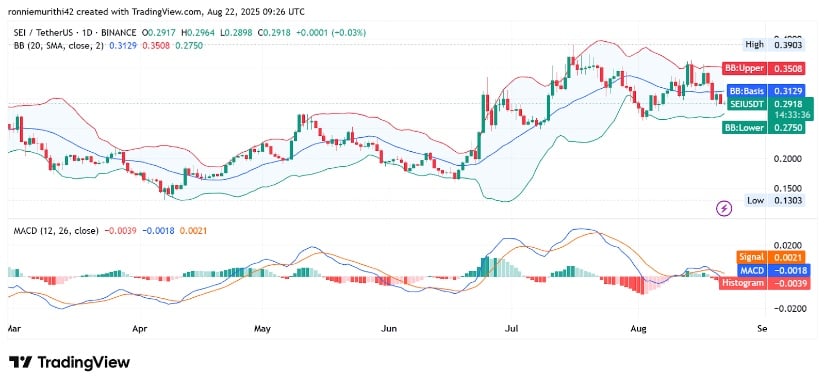The width and height of the screenshot is (825, 385).
Task: Select the High 0.3903 price marker
Action: [773, 45]
